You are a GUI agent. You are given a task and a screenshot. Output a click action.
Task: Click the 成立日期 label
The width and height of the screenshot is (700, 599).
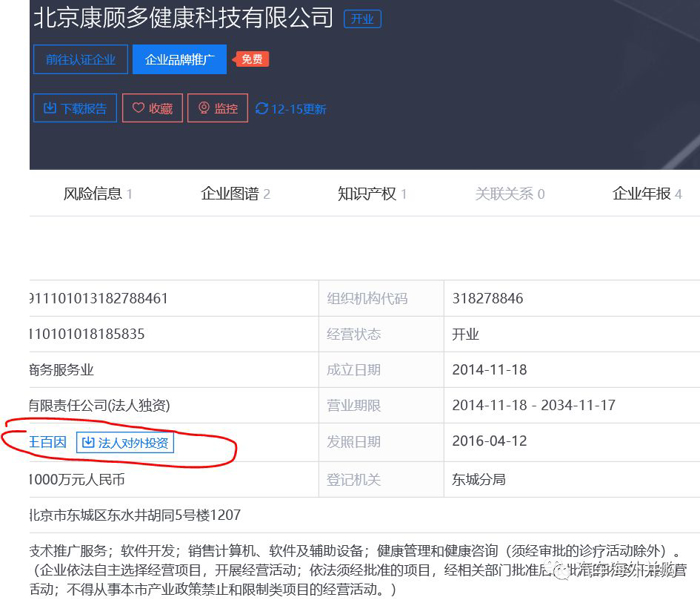click(x=354, y=370)
